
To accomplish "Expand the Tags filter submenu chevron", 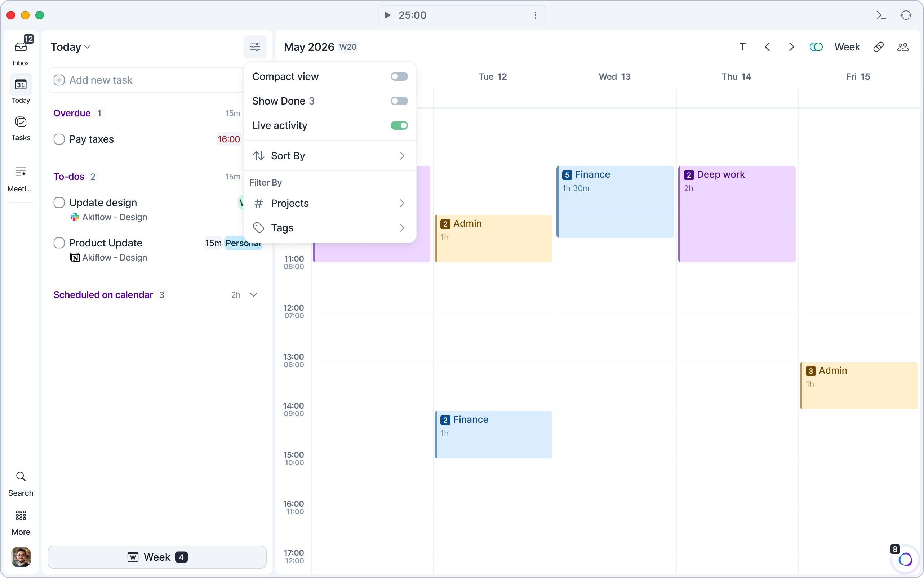I will coord(402,227).
